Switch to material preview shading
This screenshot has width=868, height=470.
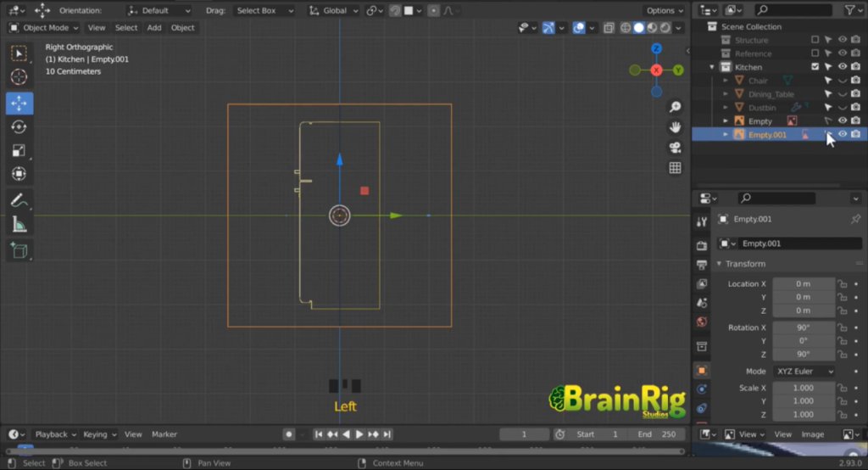(652, 28)
